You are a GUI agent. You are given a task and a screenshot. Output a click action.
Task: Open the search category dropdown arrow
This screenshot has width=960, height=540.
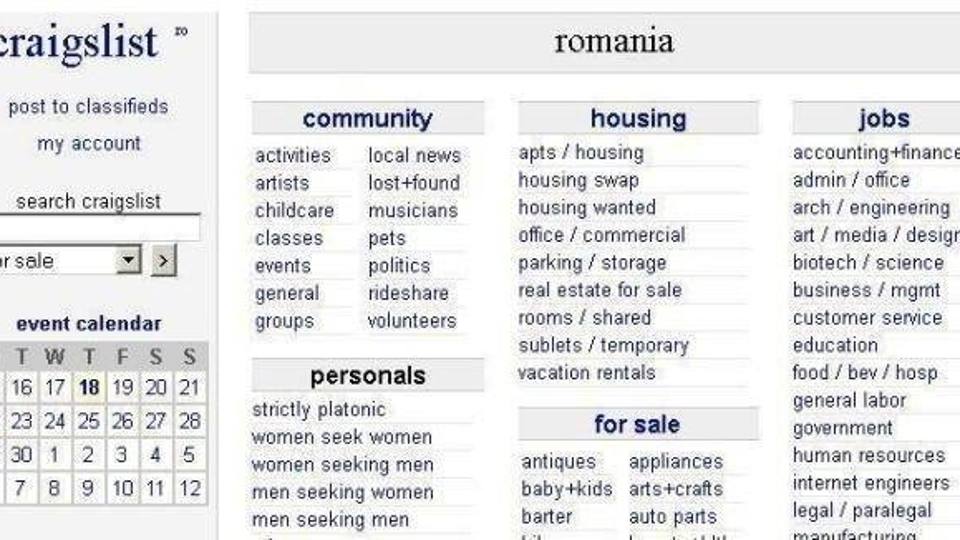(129, 260)
